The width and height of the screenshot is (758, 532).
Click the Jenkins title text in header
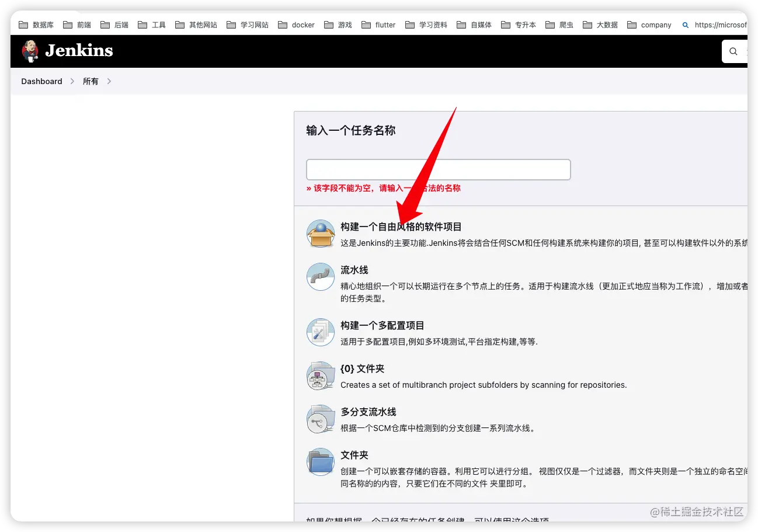coord(79,51)
